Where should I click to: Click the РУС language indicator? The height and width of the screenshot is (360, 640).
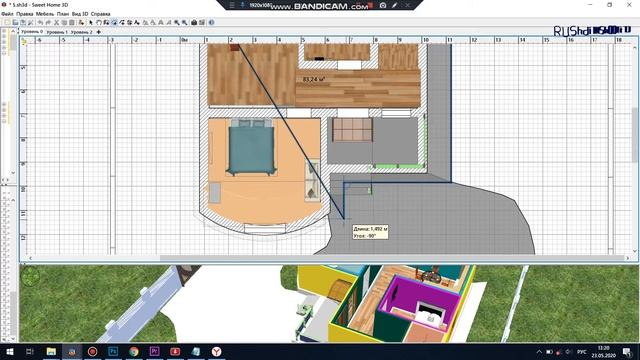point(582,352)
